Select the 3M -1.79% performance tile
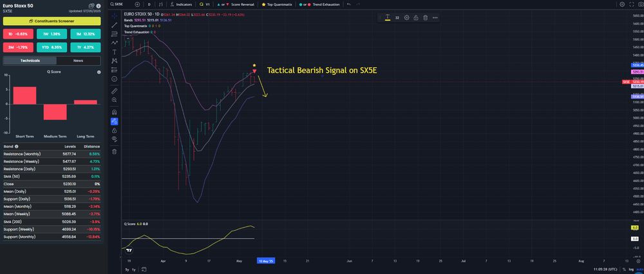Image resolution: width=644 pixels, height=274 pixels. pos(18,47)
